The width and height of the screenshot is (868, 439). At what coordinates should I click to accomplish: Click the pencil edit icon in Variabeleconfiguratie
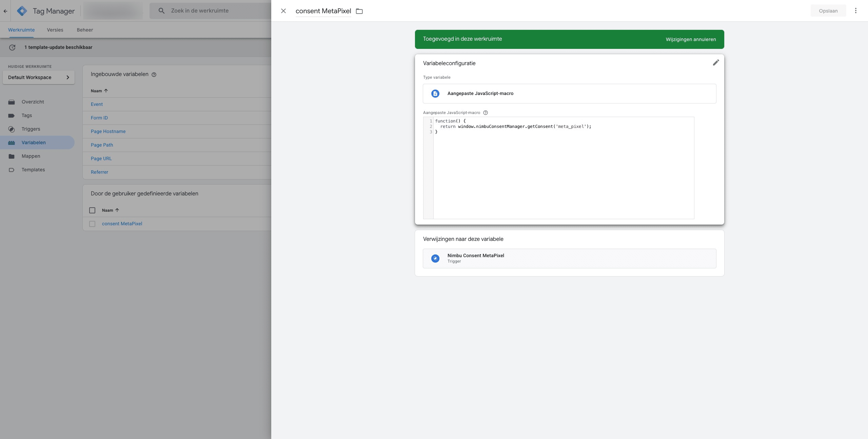(716, 63)
